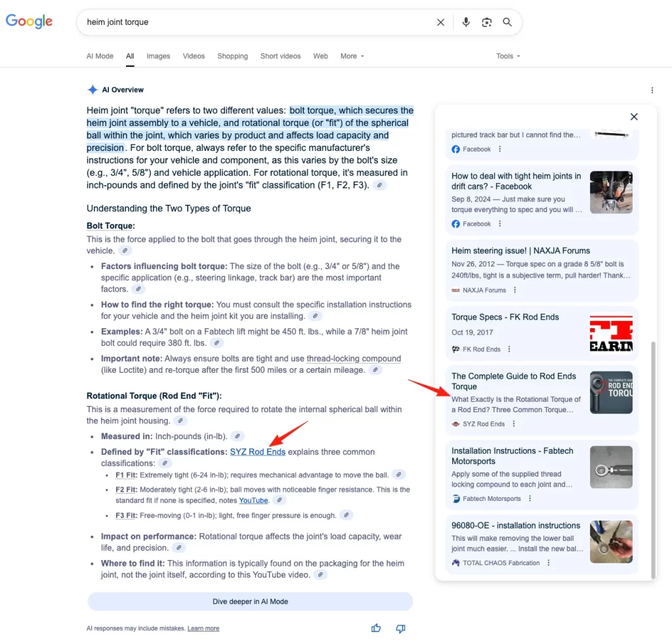This screenshot has width=672, height=644.
Task: Open options for NAXJA Forums card
Action: pos(514,290)
